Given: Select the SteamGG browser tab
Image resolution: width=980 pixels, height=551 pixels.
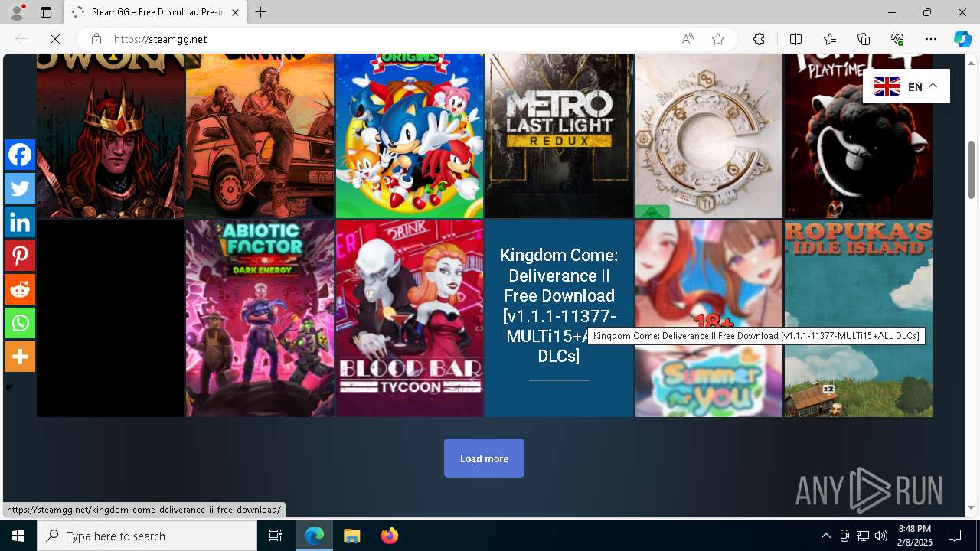Looking at the screenshot, I should click(x=155, y=12).
